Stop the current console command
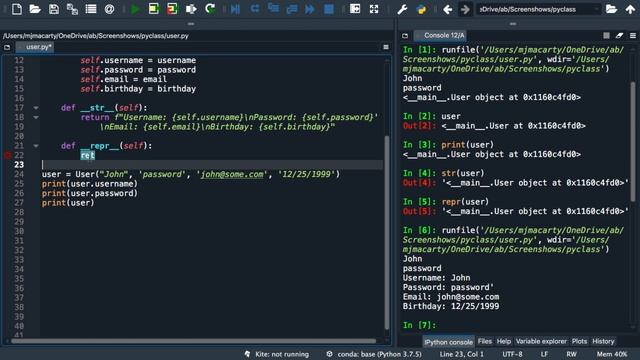Viewport: 640px width, 360px height. pos(607,36)
